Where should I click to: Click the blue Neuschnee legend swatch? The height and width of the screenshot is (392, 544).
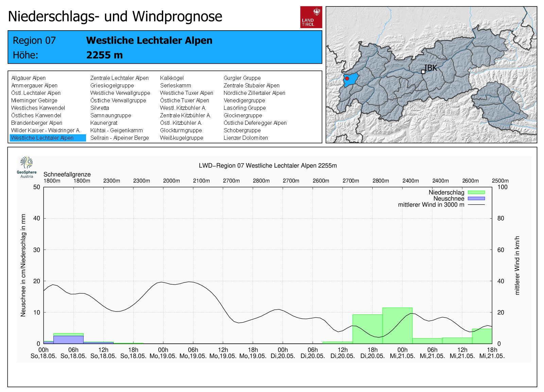tap(476, 199)
